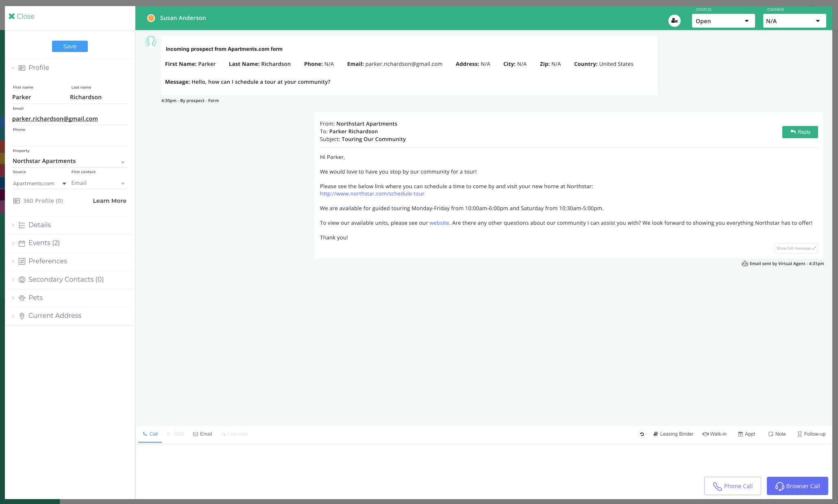Open the Status dropdown set to Open

point(723,21)
